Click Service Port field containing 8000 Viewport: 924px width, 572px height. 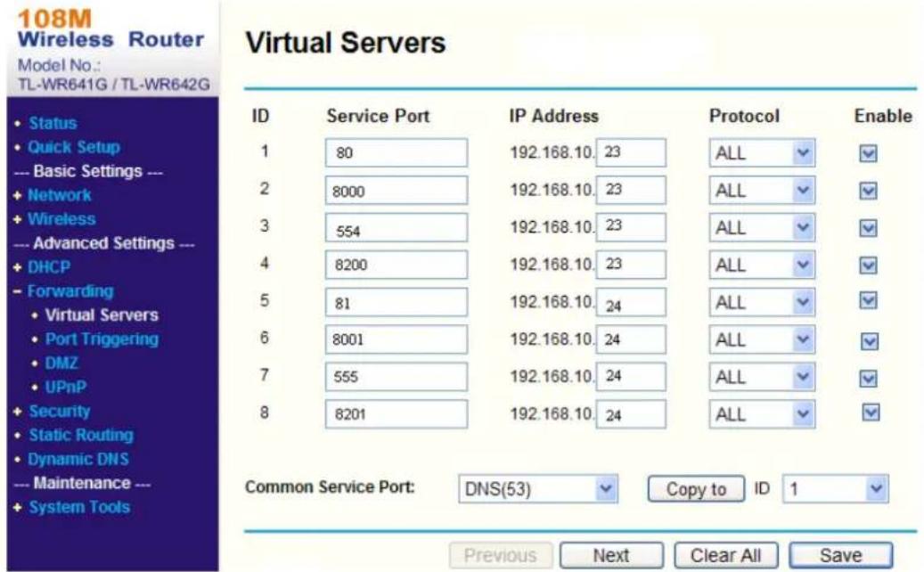396,191
